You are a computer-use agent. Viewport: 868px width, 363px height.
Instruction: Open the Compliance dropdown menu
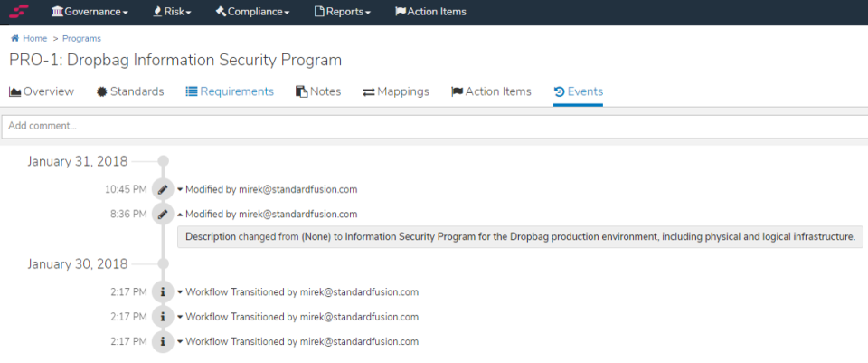(x=252, y=12)
